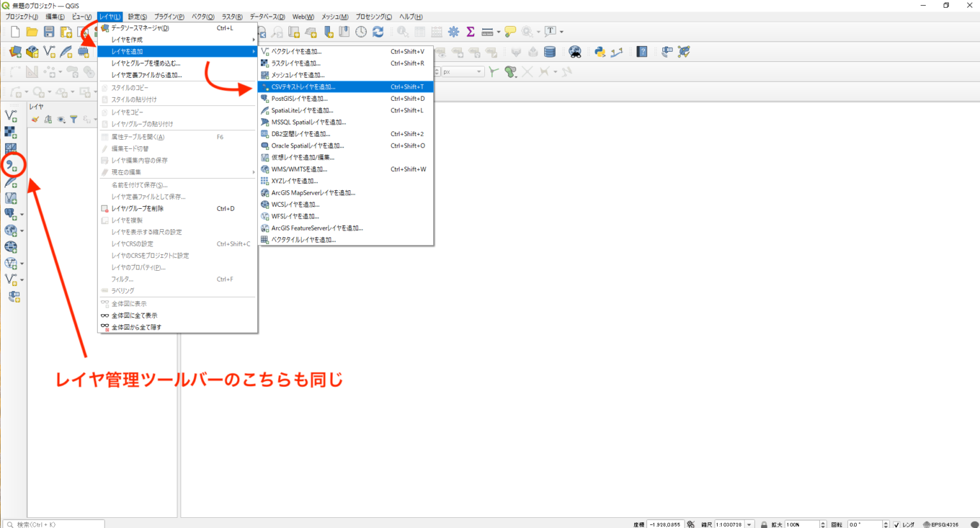Viewport: 980px width, 528px height.
Task: Select the Add CSV Text Layer icon (circled)
Action: (11, 164)
